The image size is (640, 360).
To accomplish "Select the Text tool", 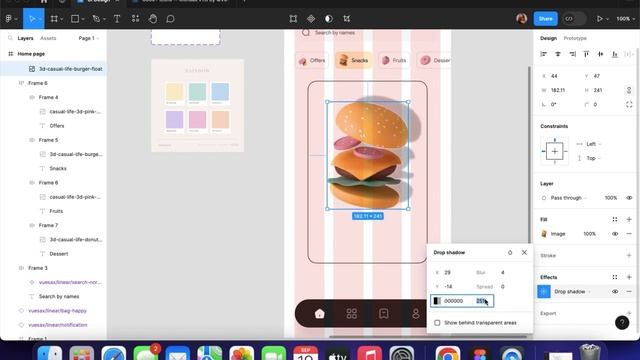I will click(117, 19).
